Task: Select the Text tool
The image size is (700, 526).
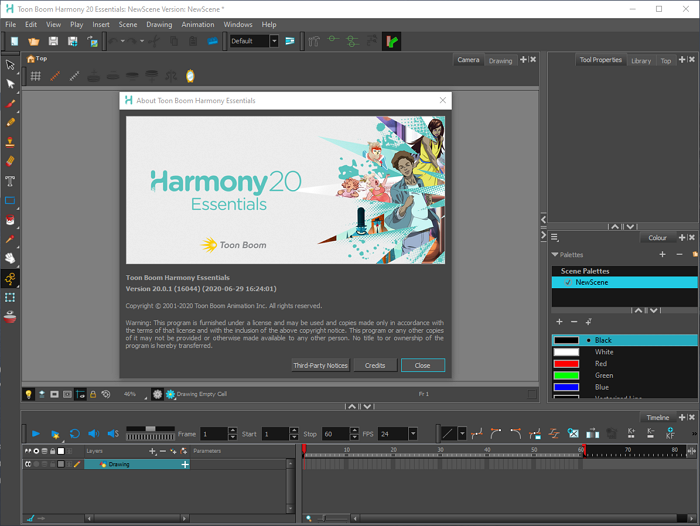Action: pyautogui.click(x=10, y=181)
